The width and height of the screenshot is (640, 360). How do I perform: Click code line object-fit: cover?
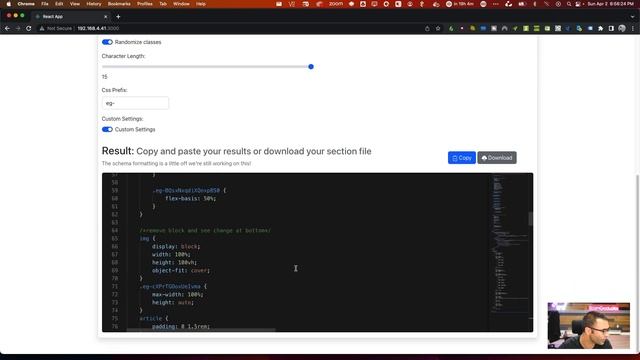pyautogui.click(x=181, y=270)
